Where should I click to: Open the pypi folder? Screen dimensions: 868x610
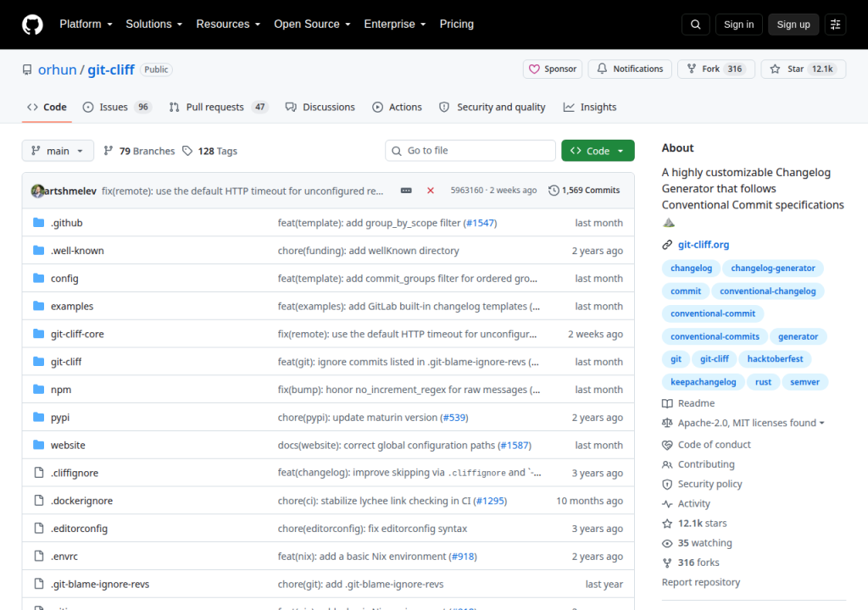60,418
